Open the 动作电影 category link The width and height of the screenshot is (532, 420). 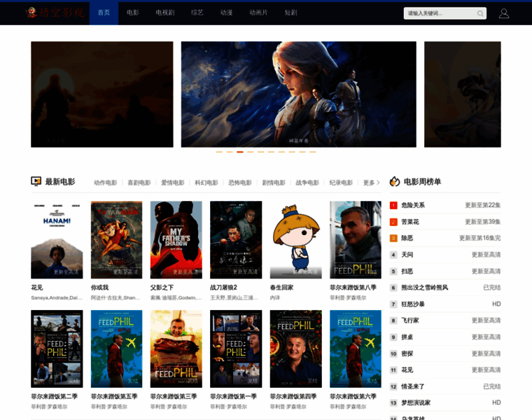pyautogui.click(x=105, y=183)
